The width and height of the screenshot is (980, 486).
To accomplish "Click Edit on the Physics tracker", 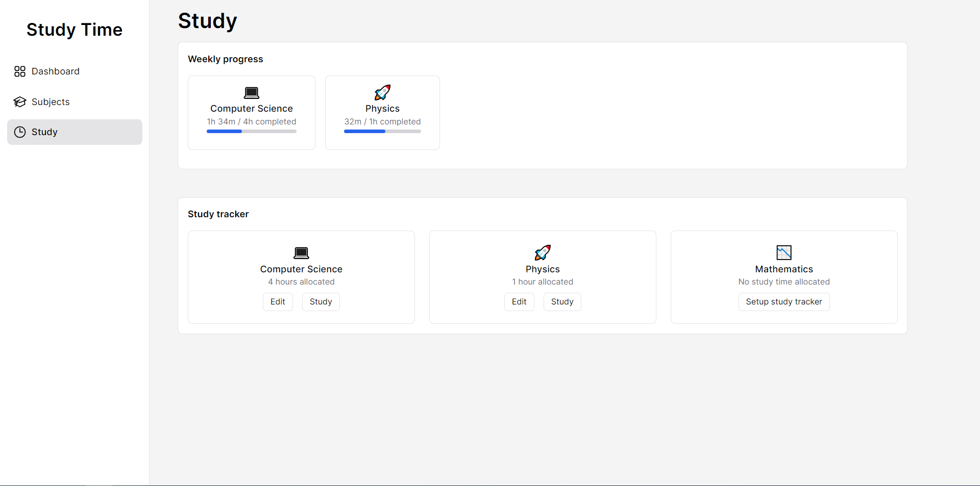I will [519, 301].
